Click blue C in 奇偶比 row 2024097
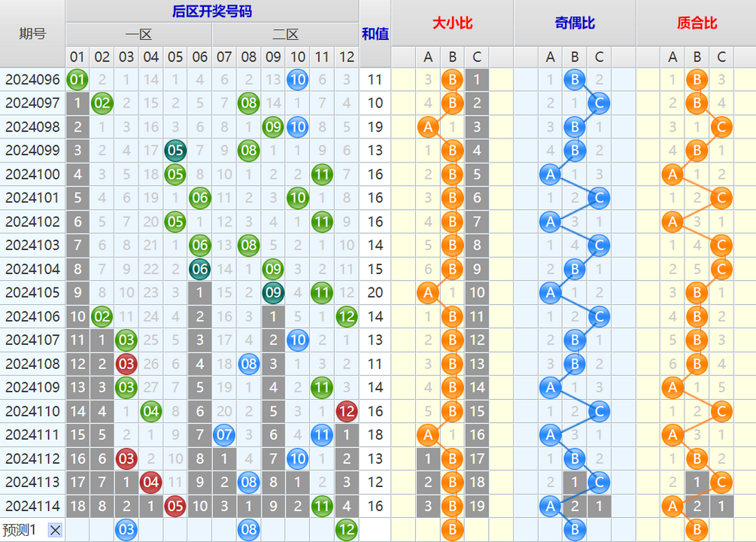 [600, 103]
